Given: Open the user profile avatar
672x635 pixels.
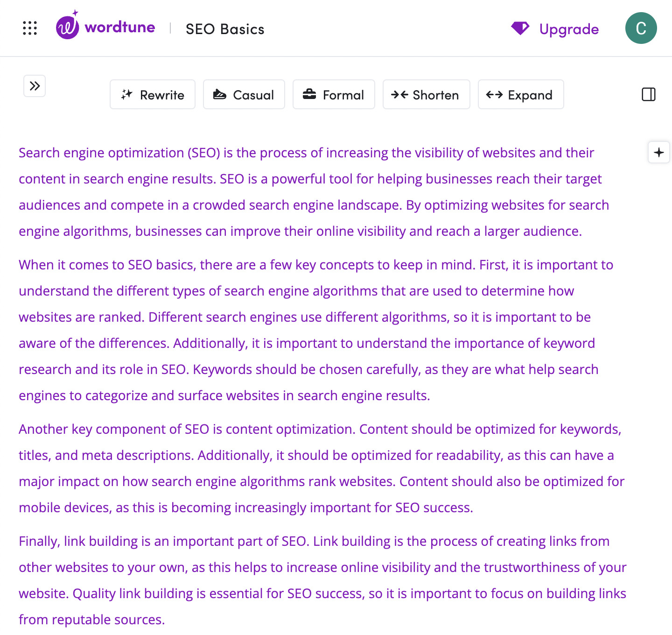Looking at the screenshot, I should pyautogui.click(x=641, y=28).
